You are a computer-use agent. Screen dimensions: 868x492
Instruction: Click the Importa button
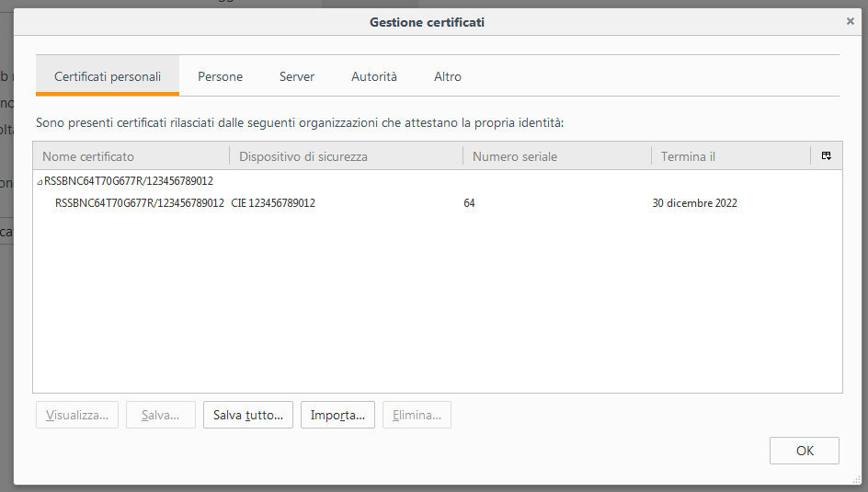click(x=337, y=415)
